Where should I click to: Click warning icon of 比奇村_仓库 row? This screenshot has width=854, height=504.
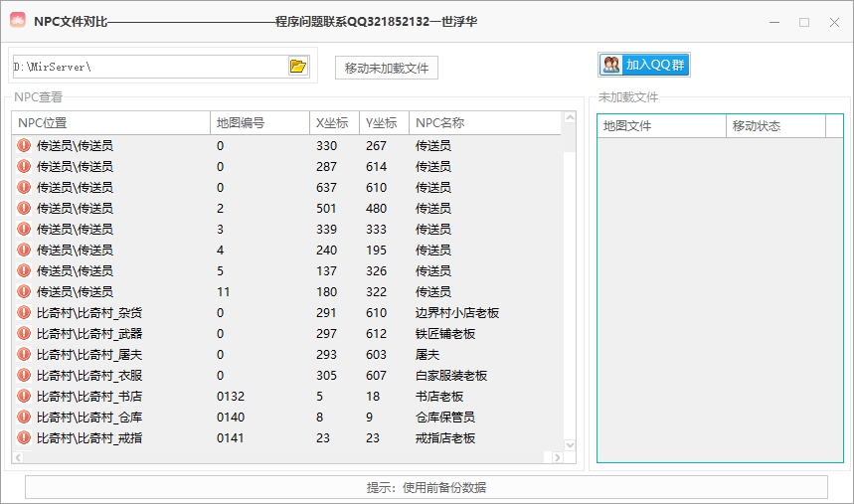coord(24,417)
